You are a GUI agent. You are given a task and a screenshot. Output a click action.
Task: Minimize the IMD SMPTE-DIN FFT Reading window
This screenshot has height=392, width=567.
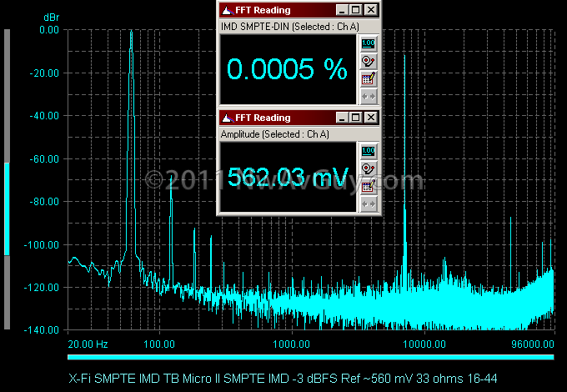342,10
